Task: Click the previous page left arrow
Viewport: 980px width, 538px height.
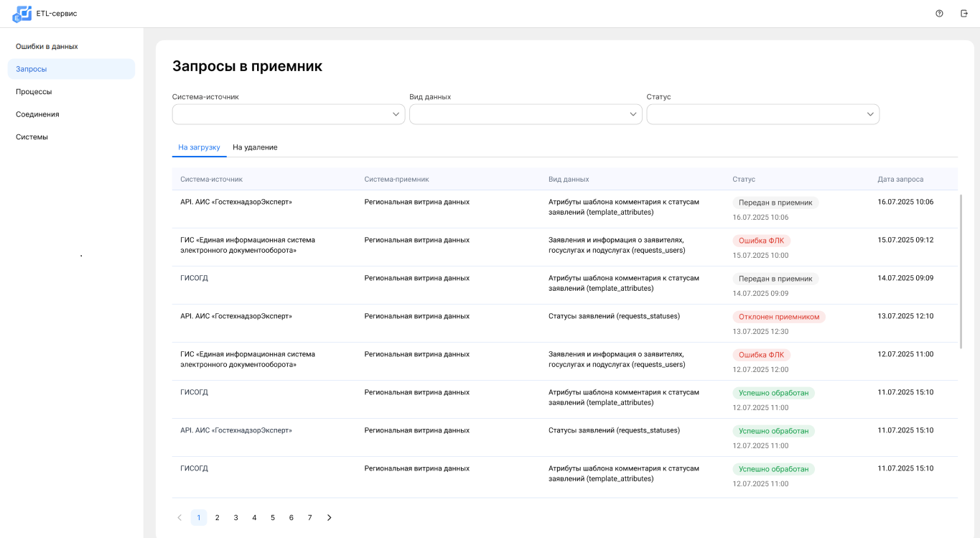Action: (179, 517)
